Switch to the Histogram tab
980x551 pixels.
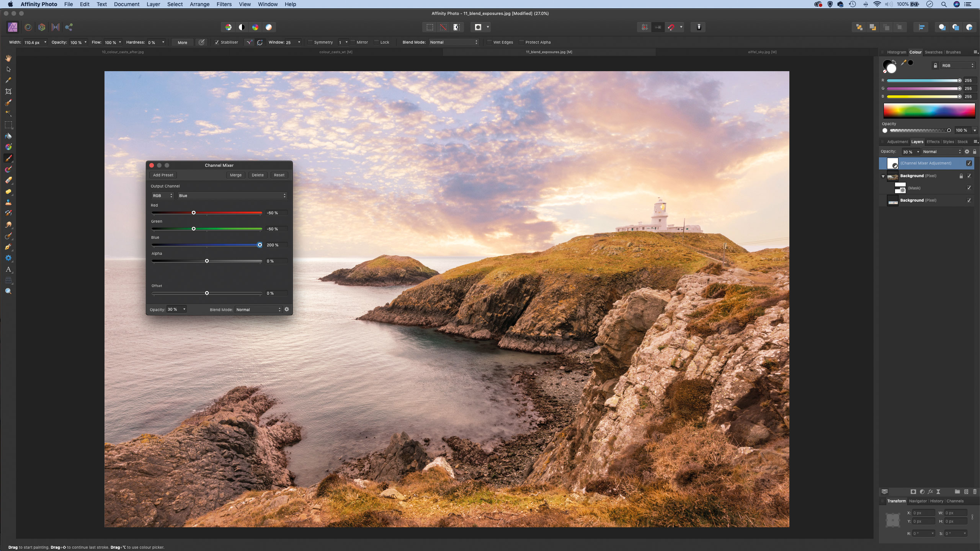tap(897, 52)
